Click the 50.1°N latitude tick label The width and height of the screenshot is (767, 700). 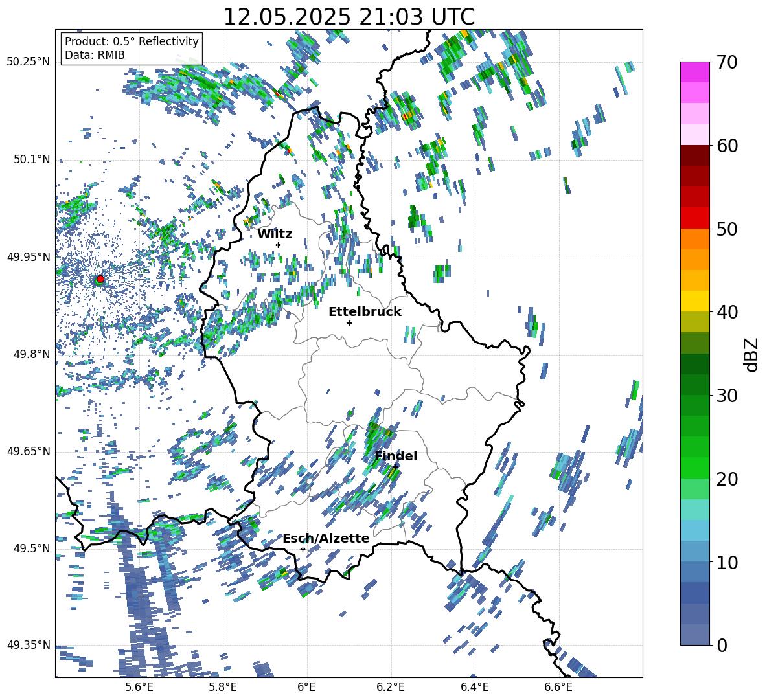click(x=32, y=159)
